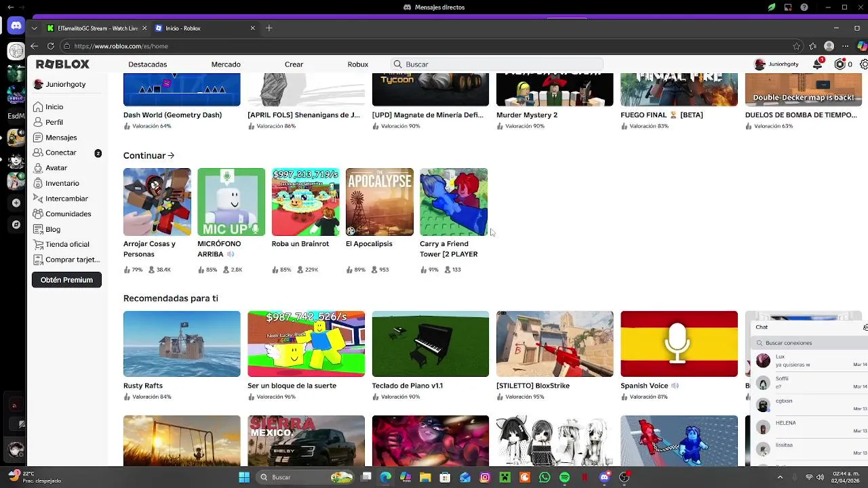868x488 pixels.
Task: Open browser settings and more menu
Action: click(845, 46)
